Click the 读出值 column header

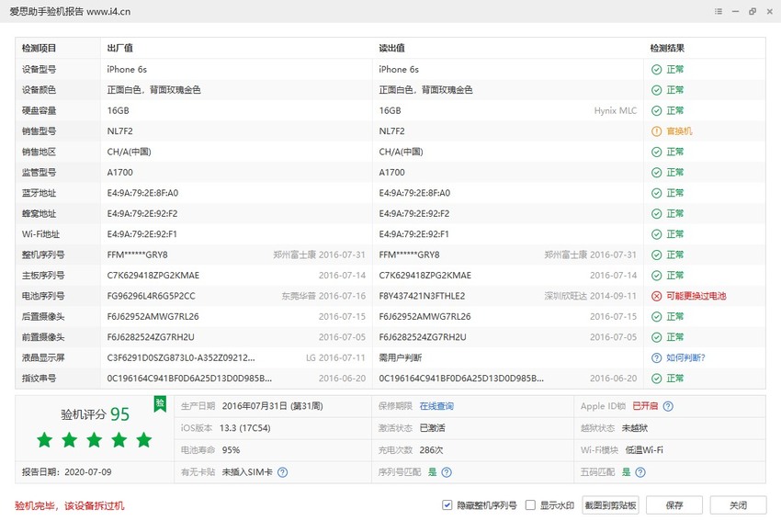(392, 49)
